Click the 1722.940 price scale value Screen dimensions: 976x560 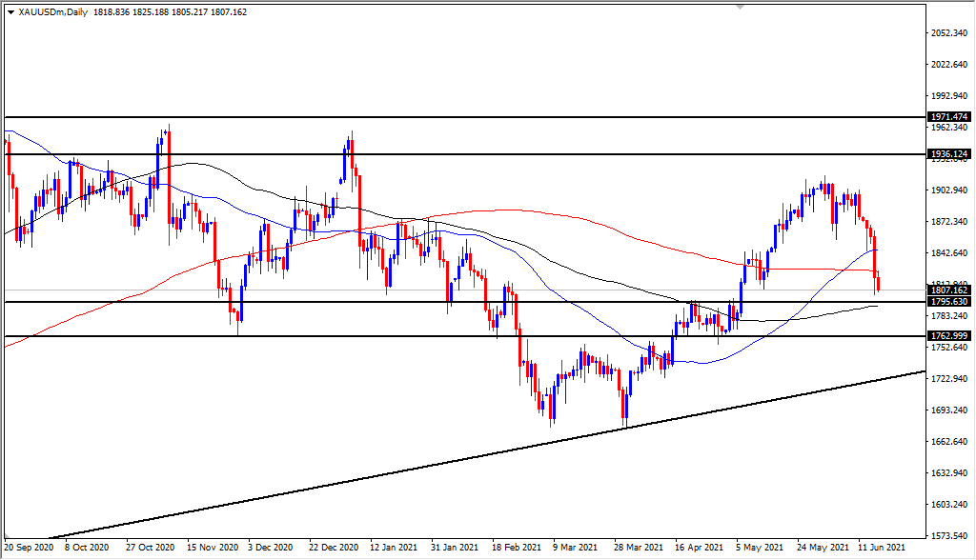tap(949, 379)
